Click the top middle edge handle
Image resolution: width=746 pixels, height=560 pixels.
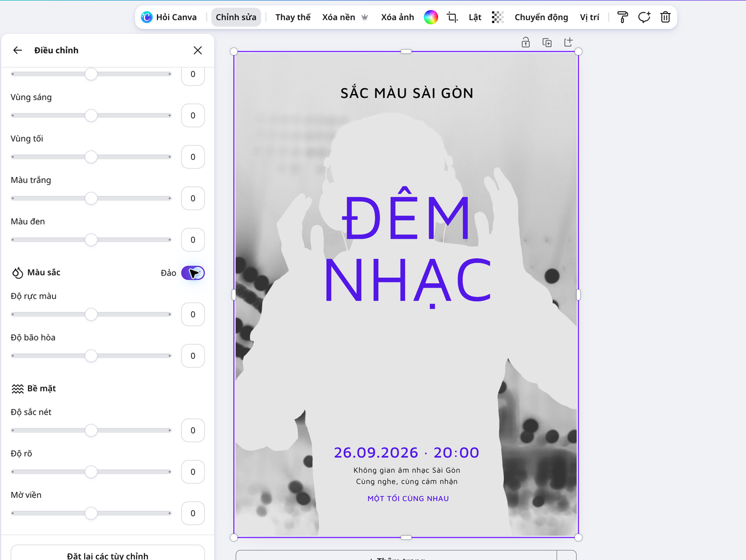pyautogui.click(x=406, y=52)
